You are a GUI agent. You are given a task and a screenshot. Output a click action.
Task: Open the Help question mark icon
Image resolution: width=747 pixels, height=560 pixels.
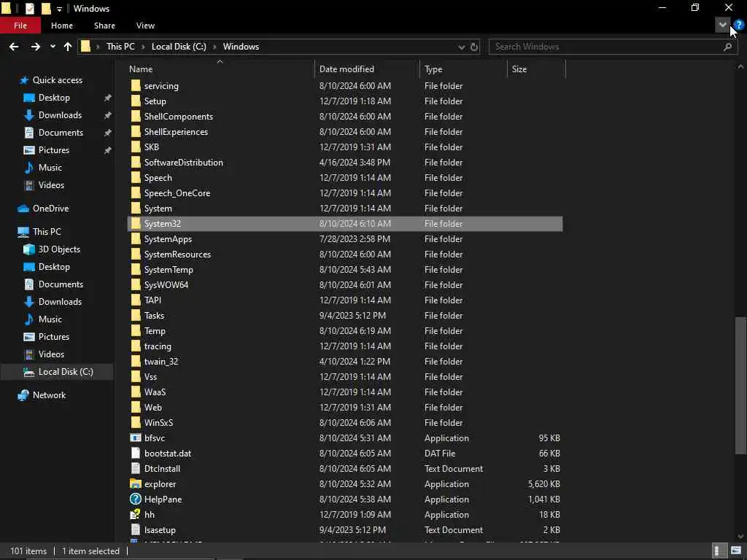[739, 25]
